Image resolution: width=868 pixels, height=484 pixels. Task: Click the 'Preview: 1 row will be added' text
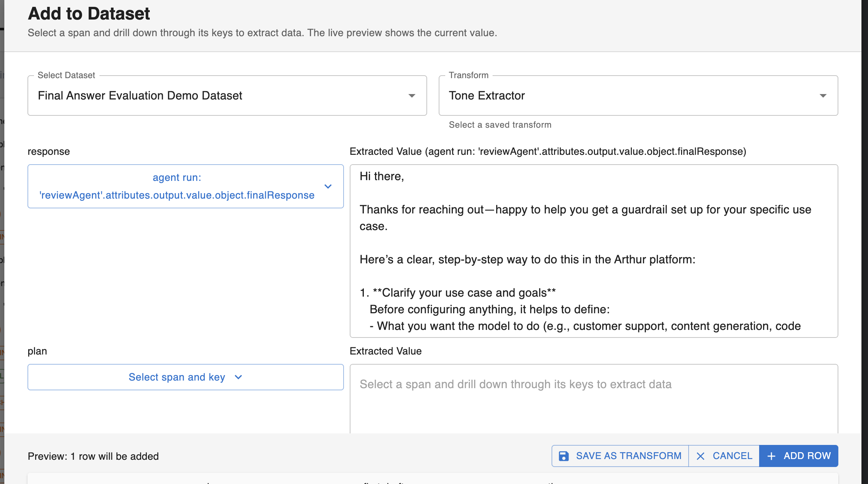(93, 456)
